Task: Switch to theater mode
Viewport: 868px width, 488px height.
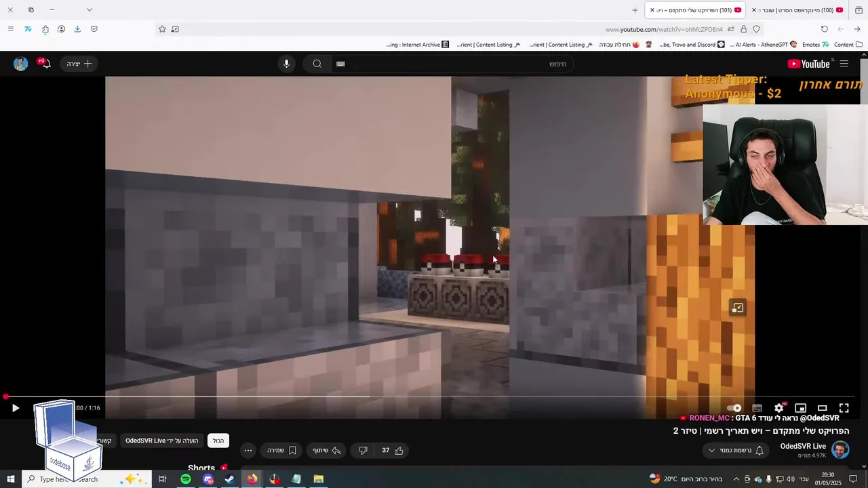Action: click(823, 408)
